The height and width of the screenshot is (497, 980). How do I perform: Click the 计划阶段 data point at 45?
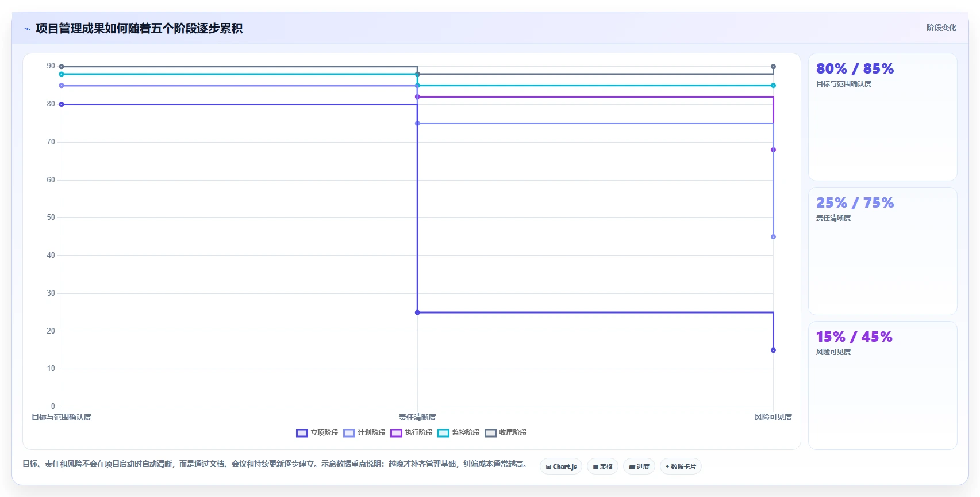(773, 237)
